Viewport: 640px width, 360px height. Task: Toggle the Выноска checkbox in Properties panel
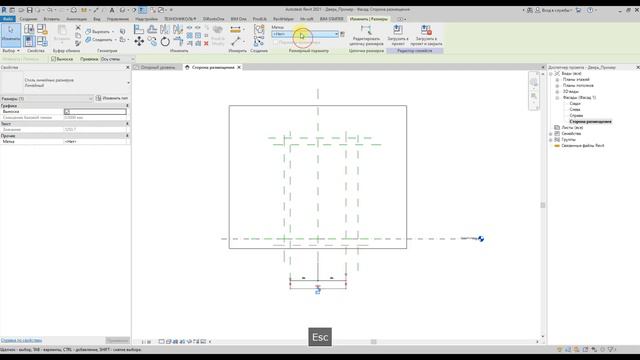67,111
